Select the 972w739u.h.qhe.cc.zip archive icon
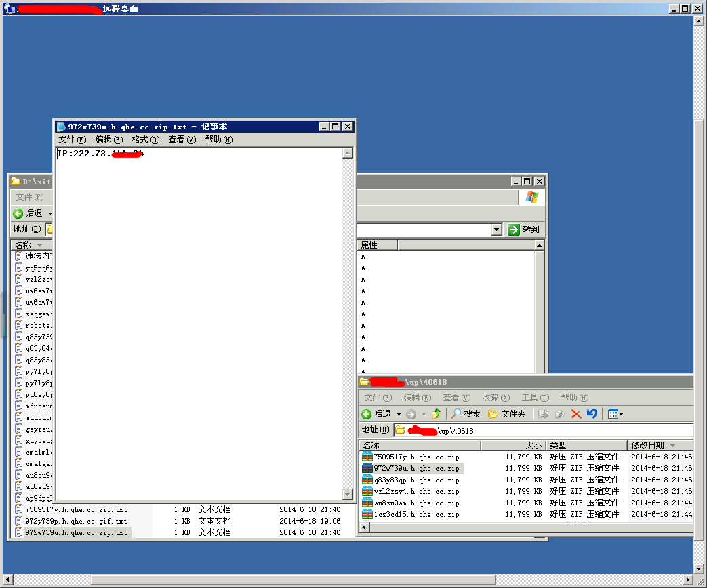Viewport: 707px width, 588px height. click(367, 469)
